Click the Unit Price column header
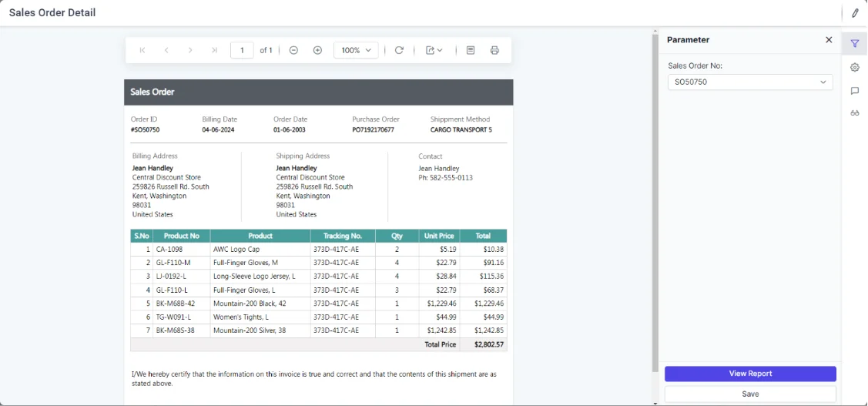Screen dimensions: 868x406 click(439, 236)
